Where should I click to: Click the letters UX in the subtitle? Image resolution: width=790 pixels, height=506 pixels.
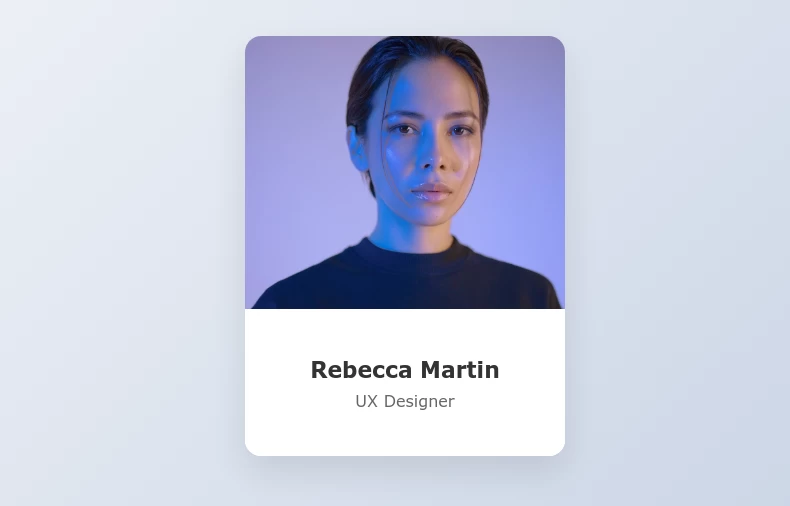(366, 401)
